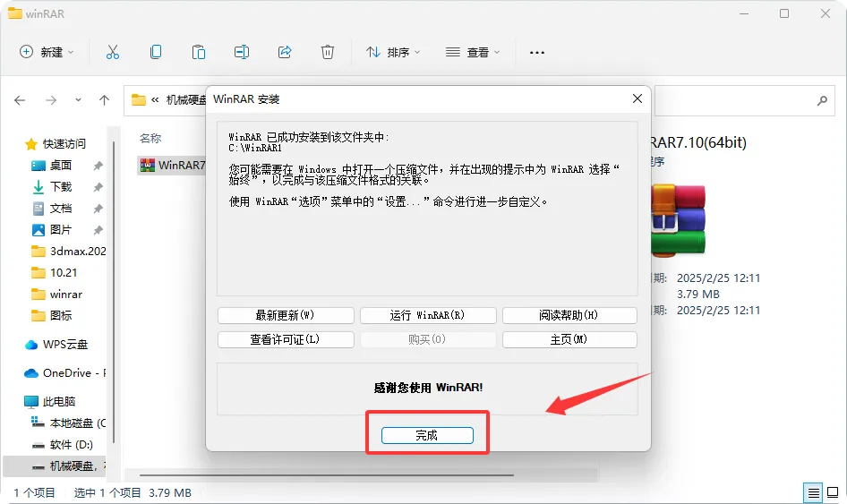Open 阅读帮助(H) in the installer
Image resolution: width=847 pixels, height=504 pixels.
(x=569, y=315)
